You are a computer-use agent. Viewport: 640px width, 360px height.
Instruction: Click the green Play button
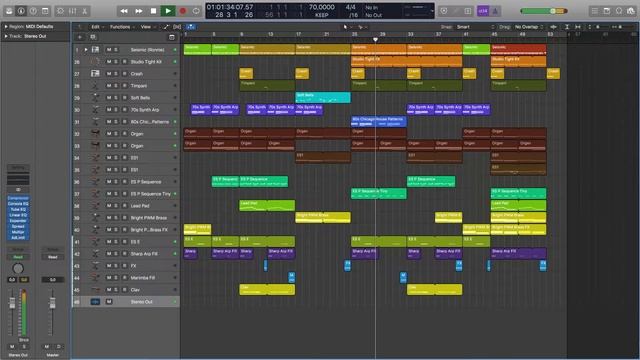tap(168, 11)
